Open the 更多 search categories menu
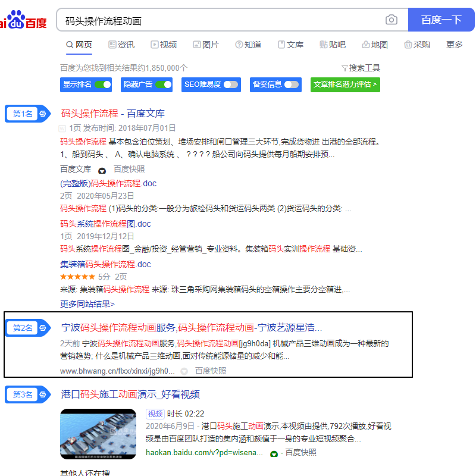This screenshot has width=476, height=476. point(454,45)
